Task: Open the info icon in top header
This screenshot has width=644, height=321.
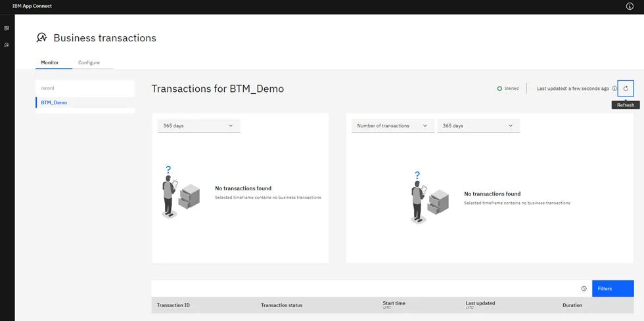Action: tap(630, 7)
